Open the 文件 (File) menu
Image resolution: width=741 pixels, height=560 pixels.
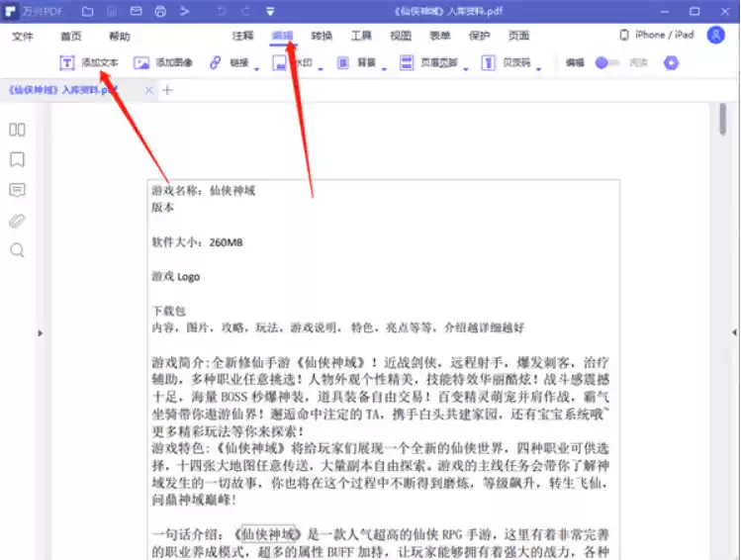pos(23,36)
